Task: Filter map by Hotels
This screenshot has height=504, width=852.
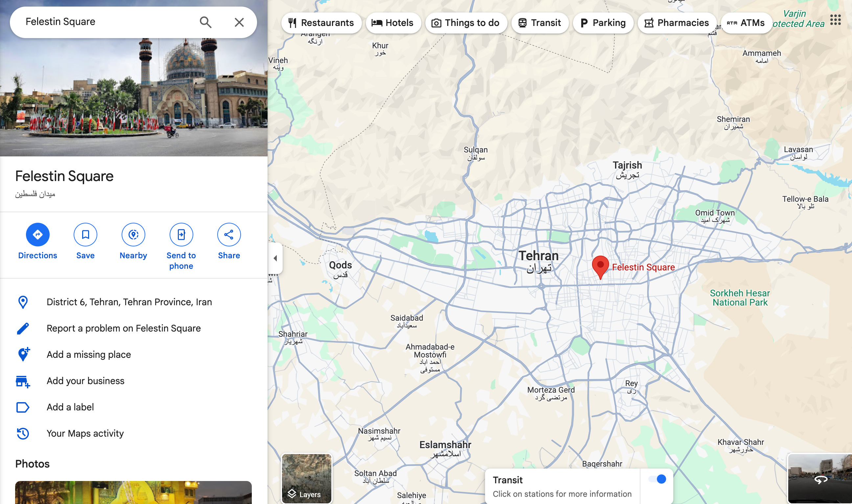Action: point(393,23)
